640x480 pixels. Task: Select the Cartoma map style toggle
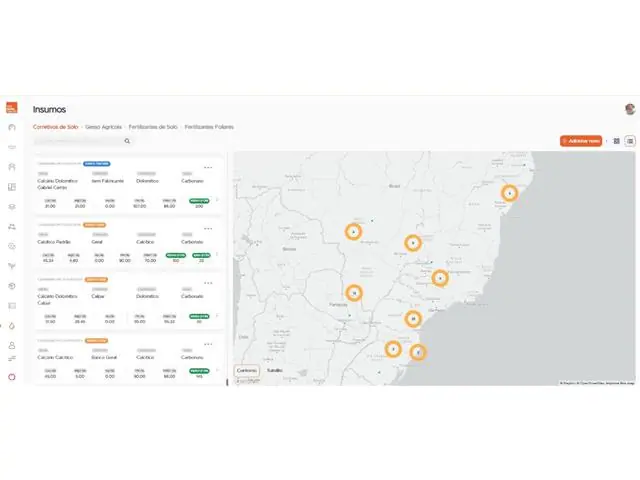(x=246, y=370)
